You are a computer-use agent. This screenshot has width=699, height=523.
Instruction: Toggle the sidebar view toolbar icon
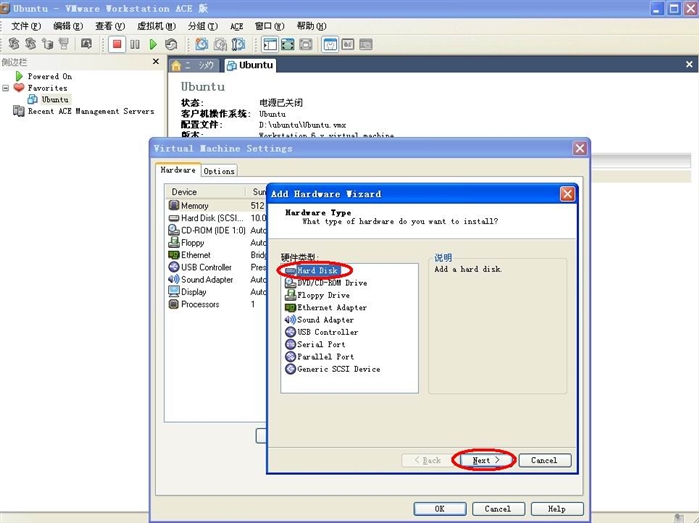(270, 44)
